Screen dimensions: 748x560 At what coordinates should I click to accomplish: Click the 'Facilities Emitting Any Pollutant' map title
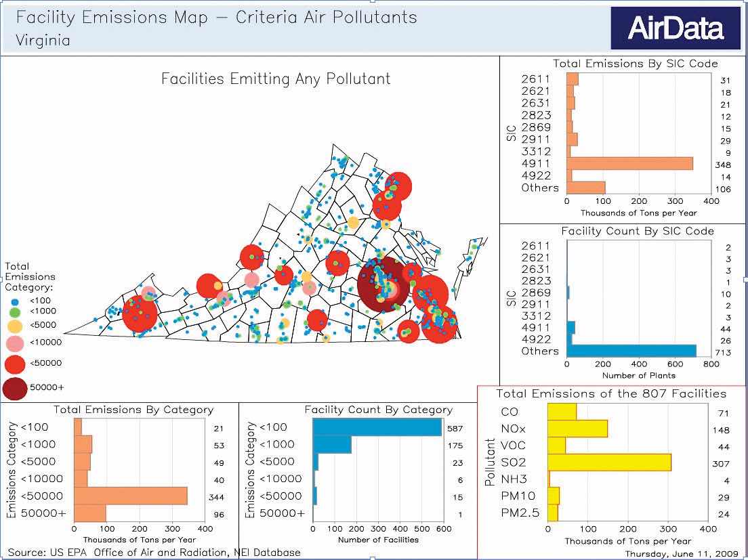(276, 79)
